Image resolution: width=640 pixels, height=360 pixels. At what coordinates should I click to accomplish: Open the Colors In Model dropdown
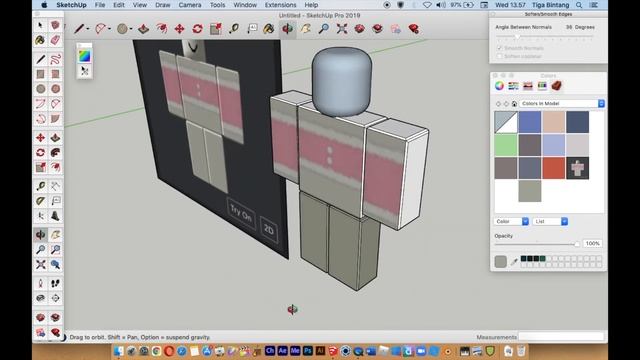[562, 104]
